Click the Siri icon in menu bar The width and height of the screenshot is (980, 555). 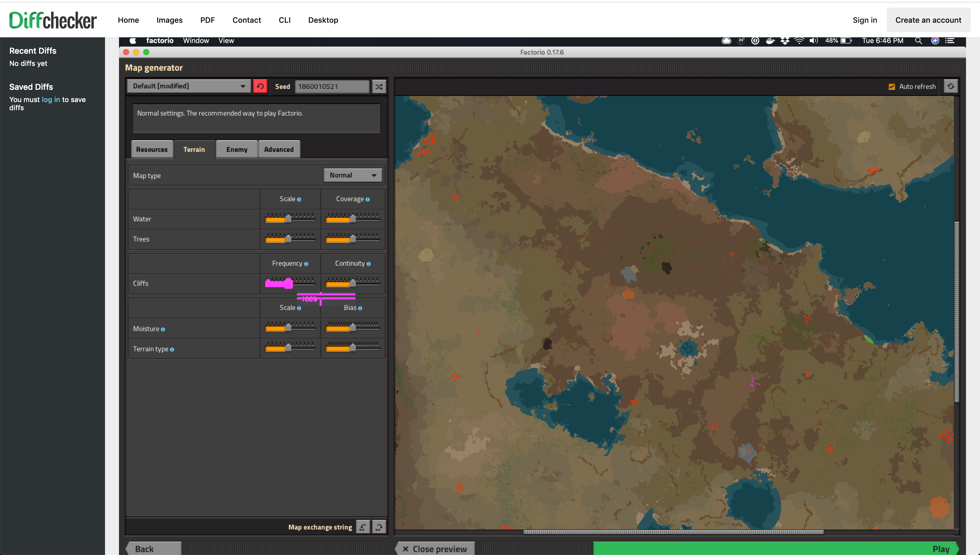tap(935, 41)
